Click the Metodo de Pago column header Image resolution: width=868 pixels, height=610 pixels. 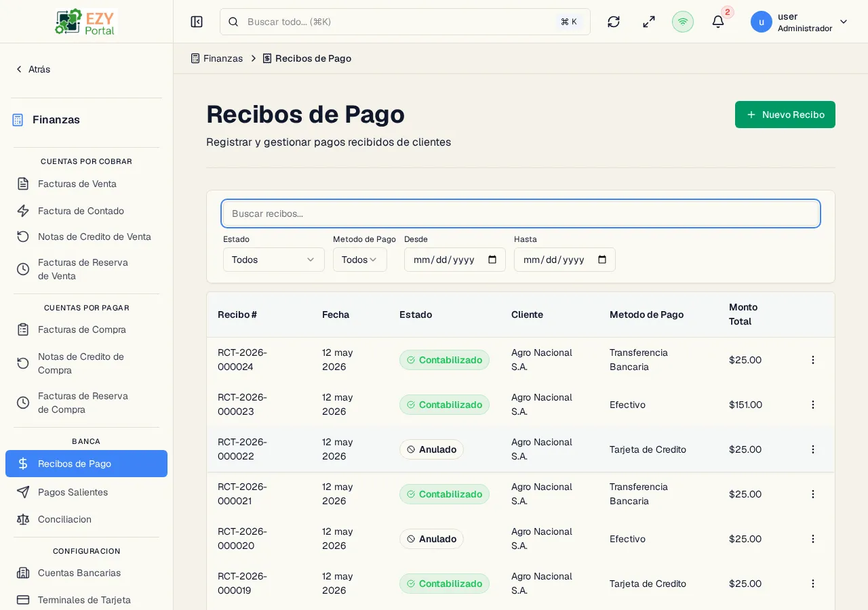(646, 314)
